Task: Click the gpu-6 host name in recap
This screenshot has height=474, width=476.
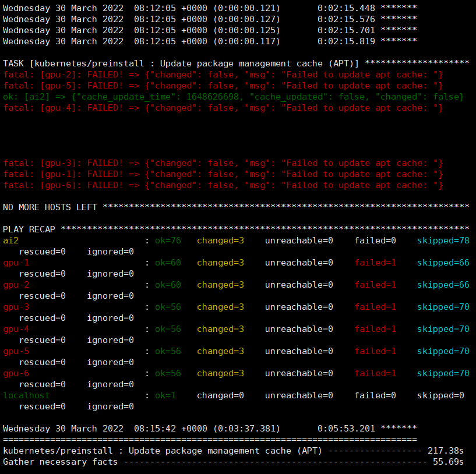Action: click(16, 374)
